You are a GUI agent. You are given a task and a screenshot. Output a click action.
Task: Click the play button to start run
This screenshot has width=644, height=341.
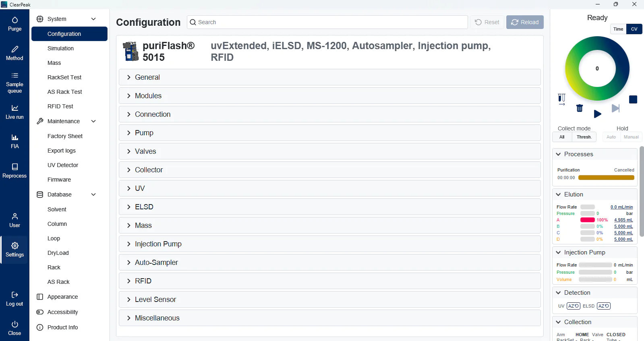coord(598,114)
